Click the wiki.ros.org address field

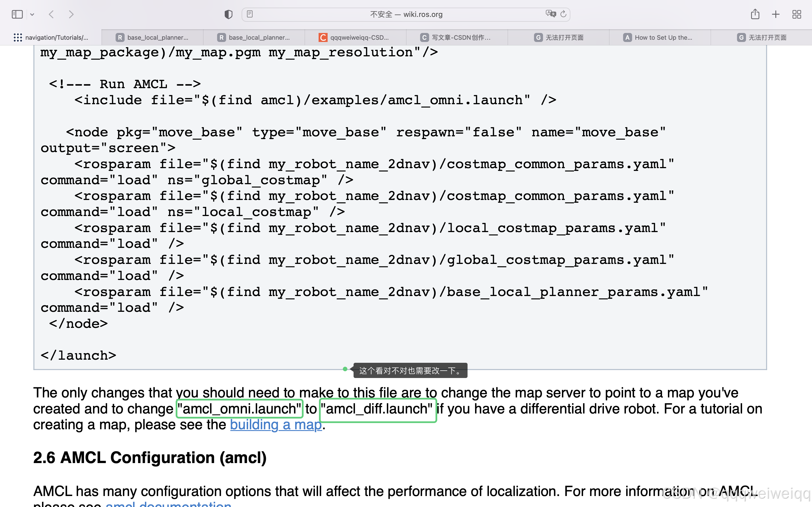pos(406,14)
